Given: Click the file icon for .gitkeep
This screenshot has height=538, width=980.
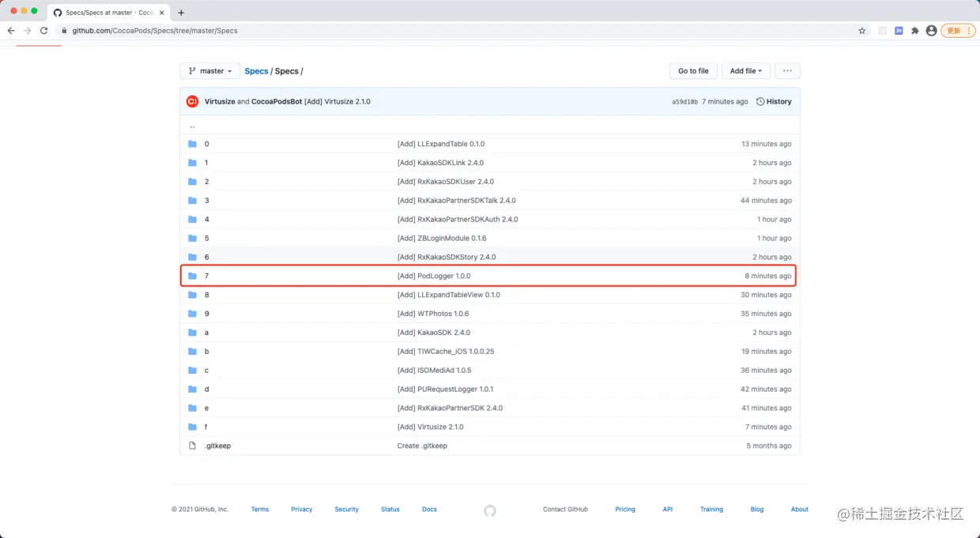Looking at the screenshot, I should pyautogui.click(x=192, y=446).
